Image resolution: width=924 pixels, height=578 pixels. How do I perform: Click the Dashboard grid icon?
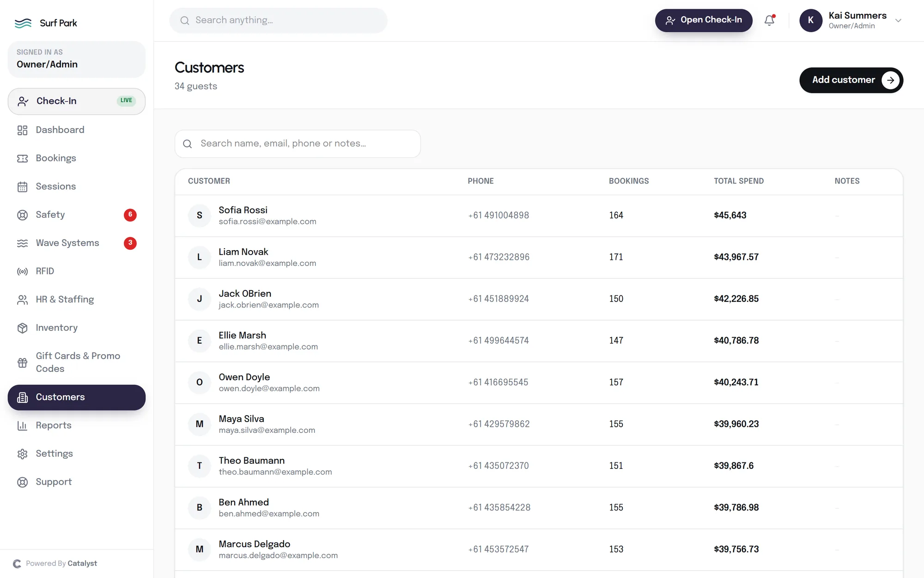click(x=22, y=130)
